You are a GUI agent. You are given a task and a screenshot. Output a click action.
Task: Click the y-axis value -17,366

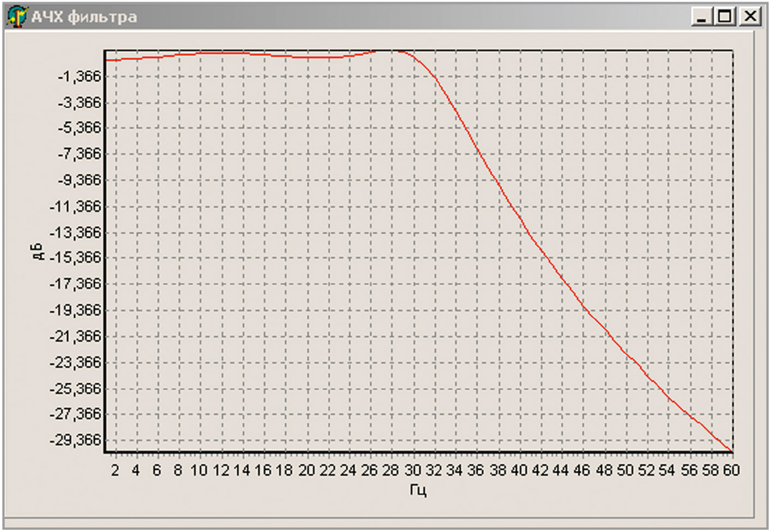[x=76, y=284]
